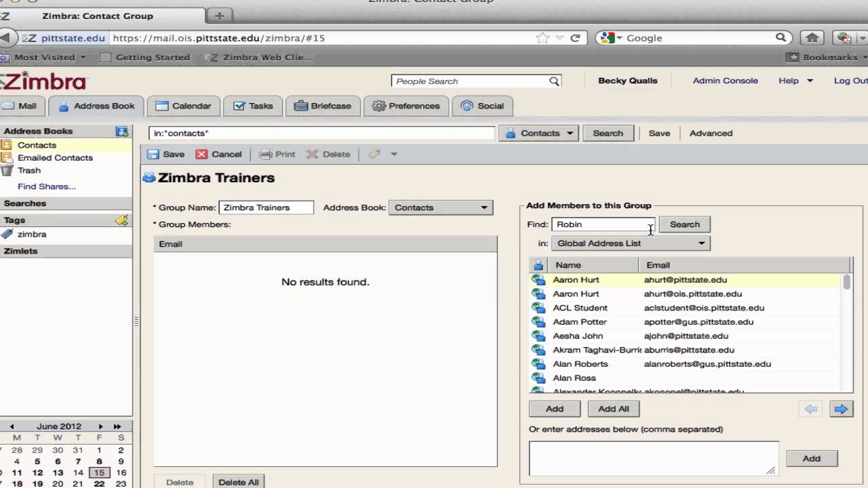Go to next results page arrow
Viewport: 868px width, 488px height.
(842, 409)
